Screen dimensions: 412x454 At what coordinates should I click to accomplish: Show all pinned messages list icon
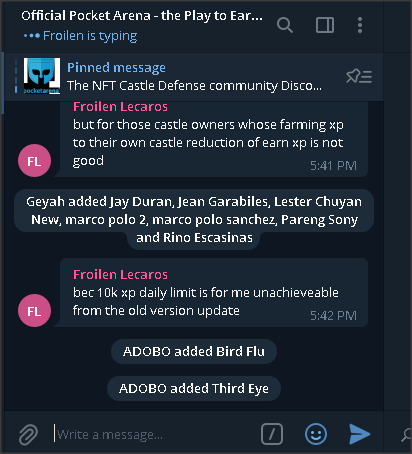(359, 77)
